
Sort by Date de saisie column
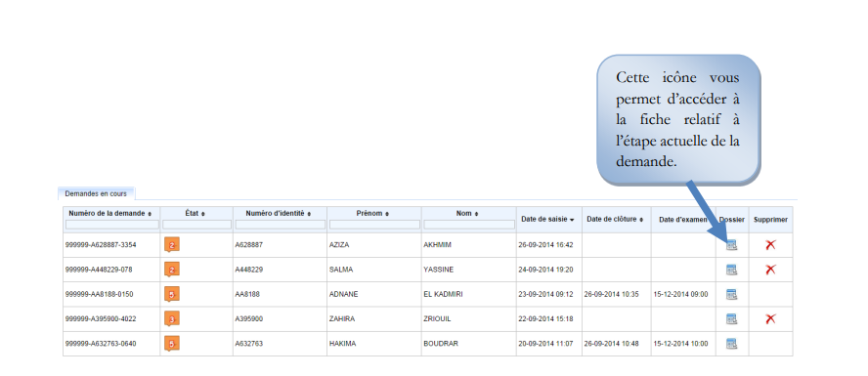[547, 220]
